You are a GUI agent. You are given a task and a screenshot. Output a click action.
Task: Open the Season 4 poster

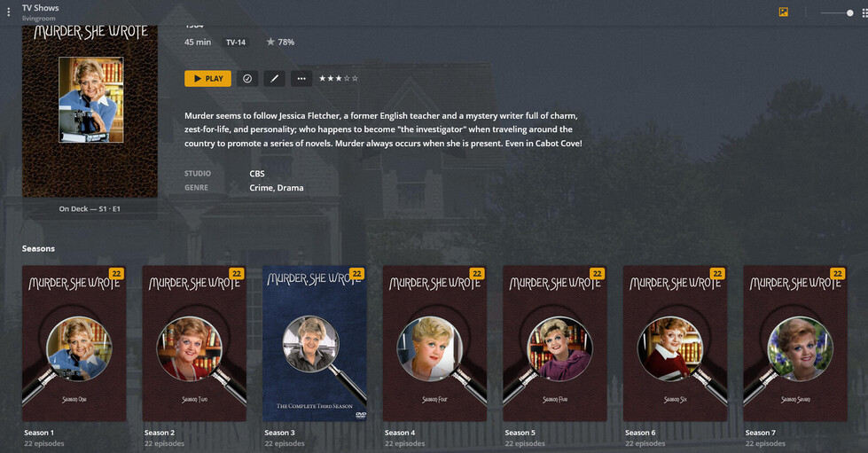click(434, 343)
